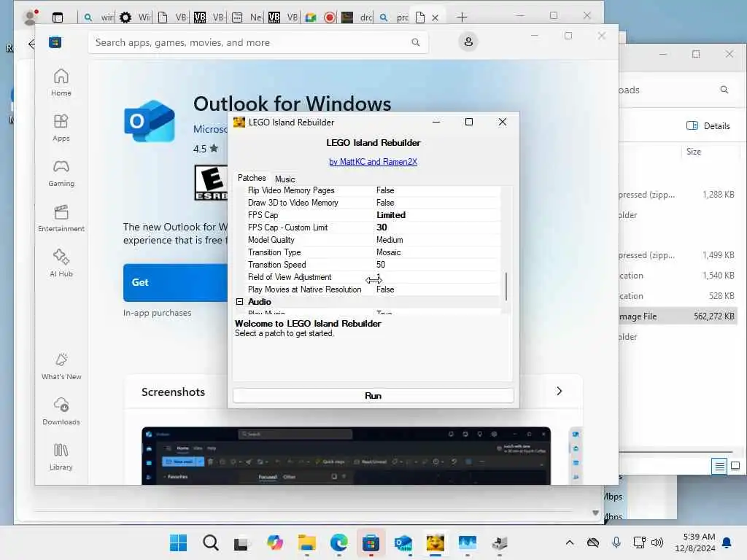
Task: Collapse the Audio category in Rebuilder
Action: point(239,301)
